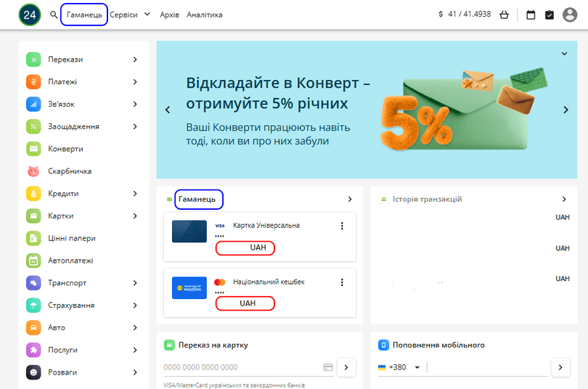Open the Аналітика tab
This screenshot has width=588, height=389.
[x=205, y=15]
